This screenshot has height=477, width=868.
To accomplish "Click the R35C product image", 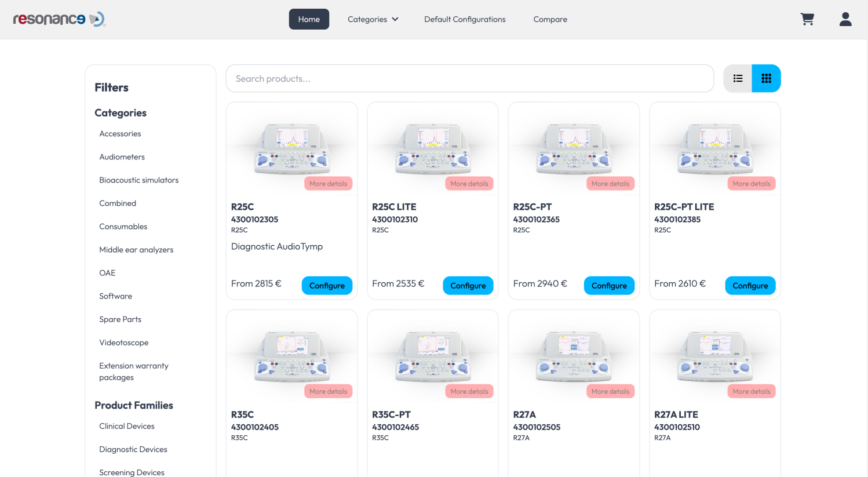I will point(291,356).
